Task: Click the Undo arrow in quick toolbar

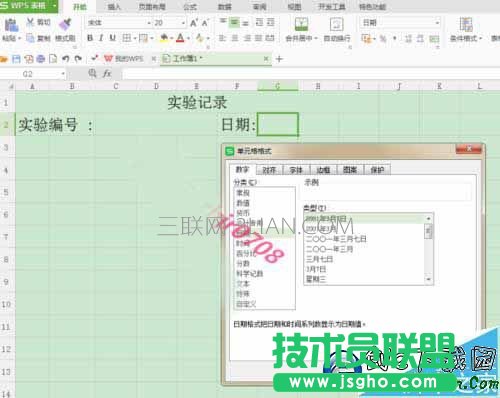Action: pos(66,59)
